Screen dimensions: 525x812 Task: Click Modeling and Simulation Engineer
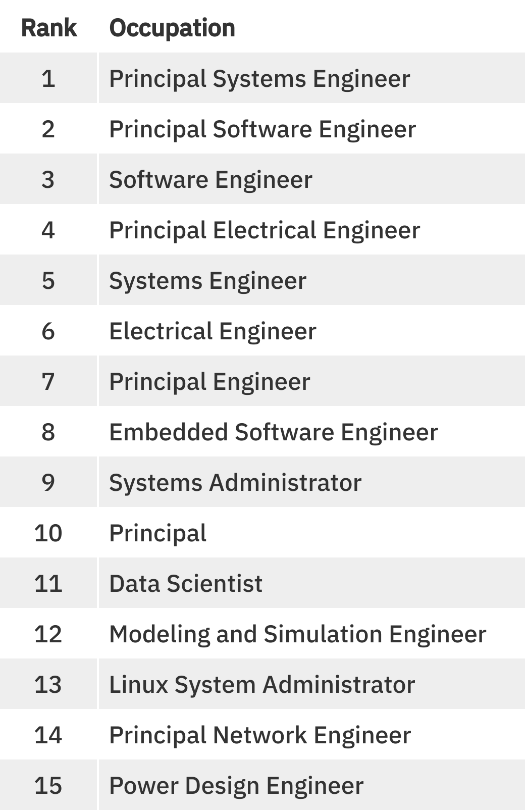(298, 634)
